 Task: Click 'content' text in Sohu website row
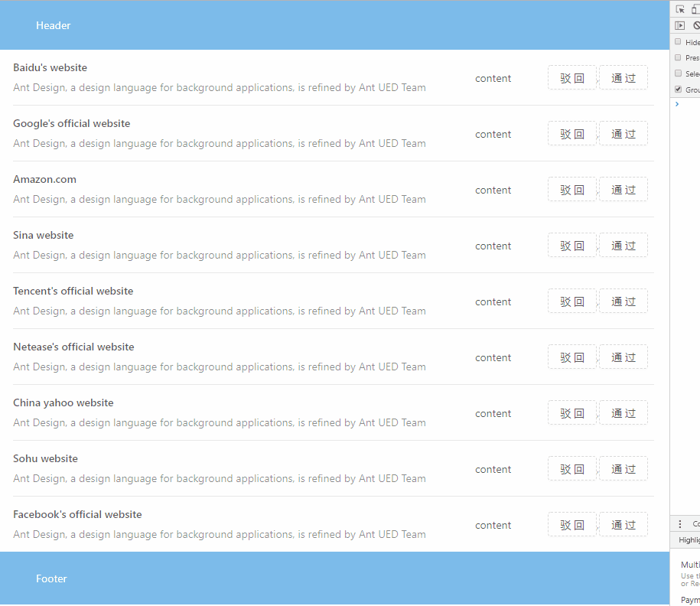click(493, 469)
